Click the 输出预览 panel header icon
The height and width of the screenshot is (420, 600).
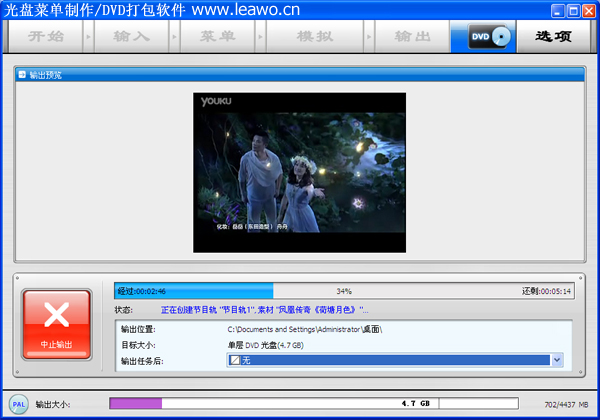click(22, 75)
